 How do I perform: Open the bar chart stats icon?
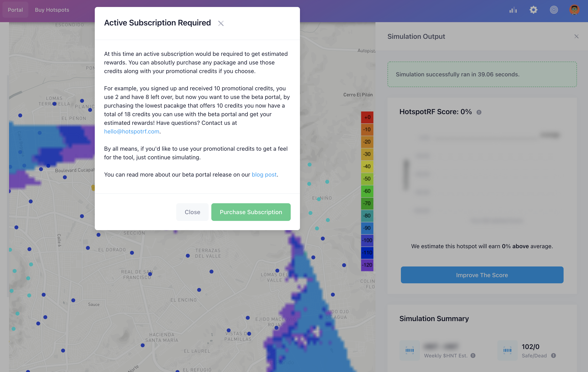click(513, 10)
